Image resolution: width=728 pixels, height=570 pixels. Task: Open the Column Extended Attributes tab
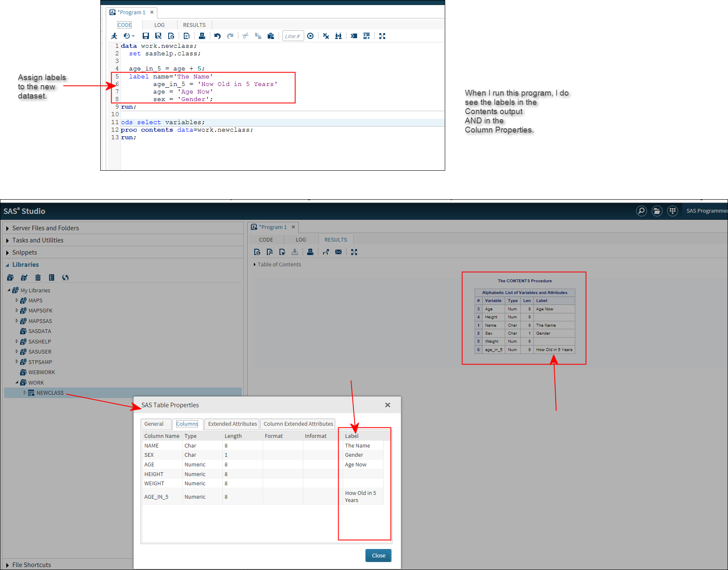pos(298,424)
